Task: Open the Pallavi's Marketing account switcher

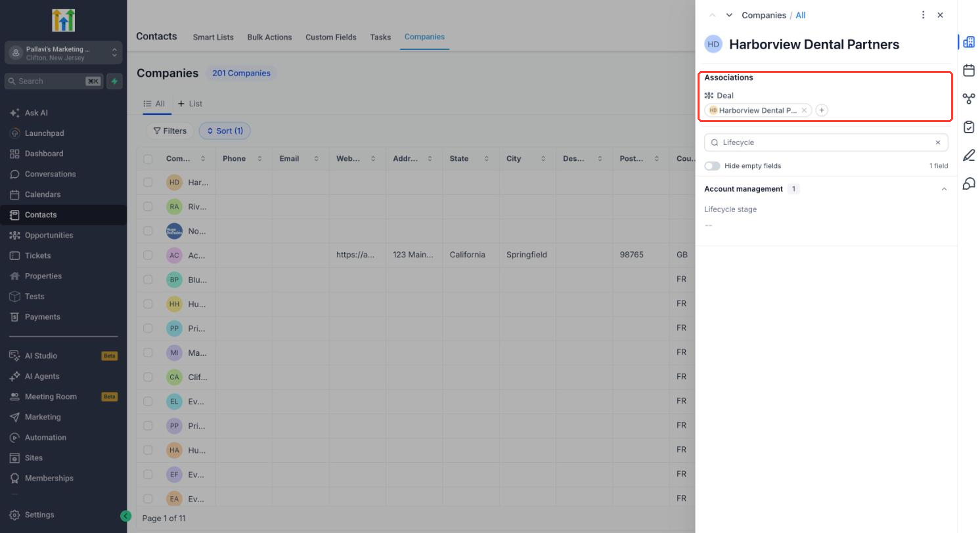Action: coord(63,53)
